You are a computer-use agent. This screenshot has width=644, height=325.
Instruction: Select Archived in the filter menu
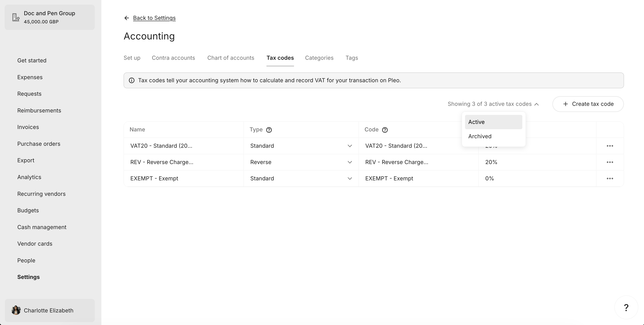tap(493, 136)
